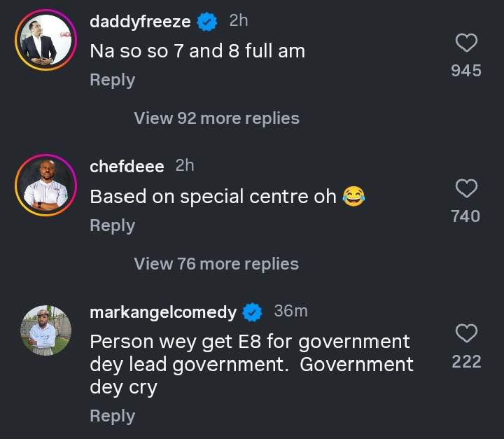Reply to daddyfreeze's comment
The width and height of the screenshot is (504, 439).
coord(112,81)
